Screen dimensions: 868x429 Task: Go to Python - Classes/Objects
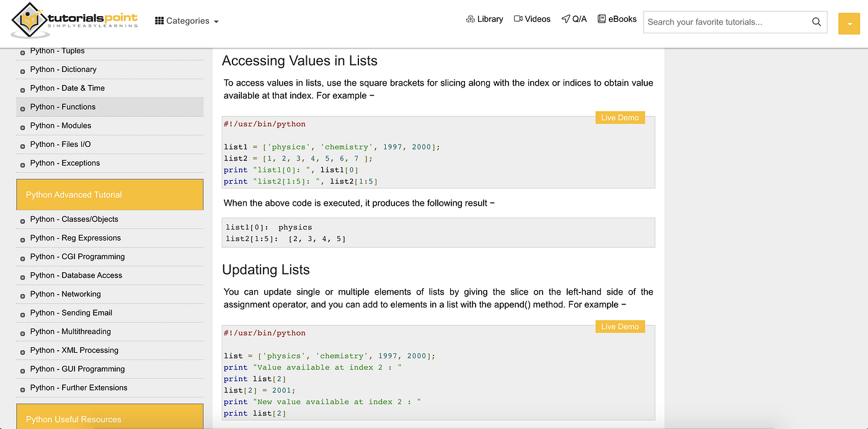pyautogui.click(x=74, y=219)
